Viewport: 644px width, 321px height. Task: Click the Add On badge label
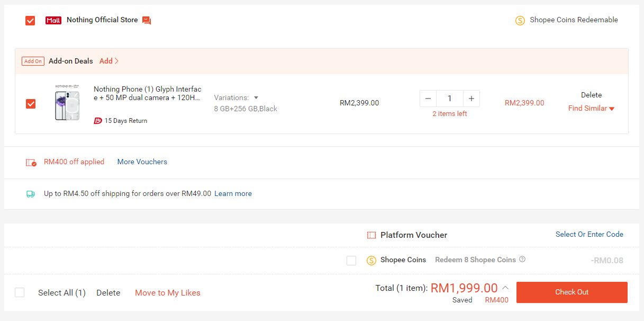[33, 61]
